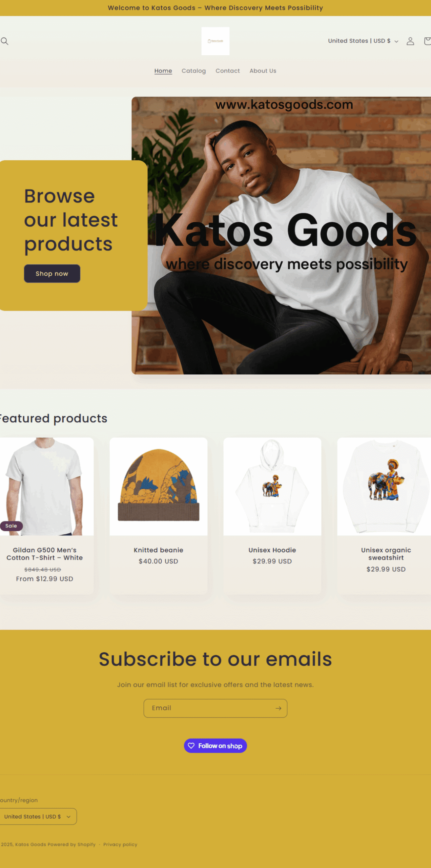
Task: Open the Contact menu item
Action: click(x=228, y=71)
